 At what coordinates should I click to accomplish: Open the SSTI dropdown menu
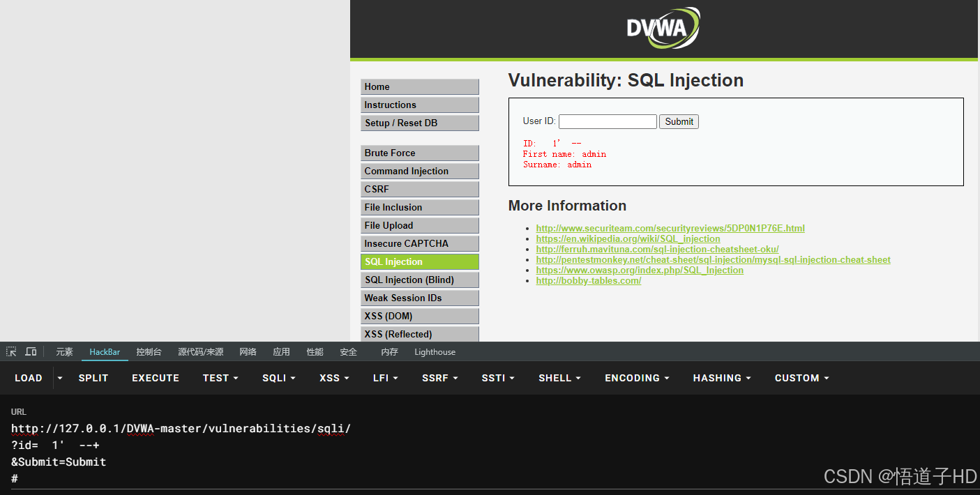[498, 378]
